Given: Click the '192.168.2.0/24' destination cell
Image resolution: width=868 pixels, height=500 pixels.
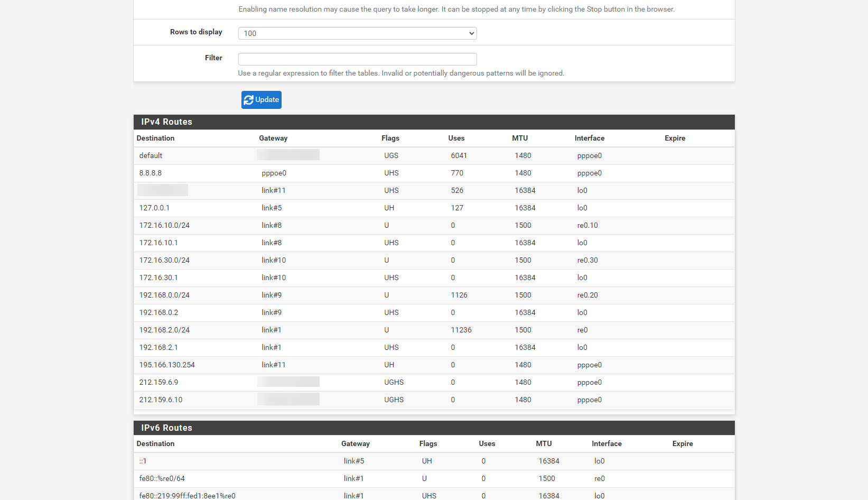Looking at the screenshot, I should click(164, 330).
